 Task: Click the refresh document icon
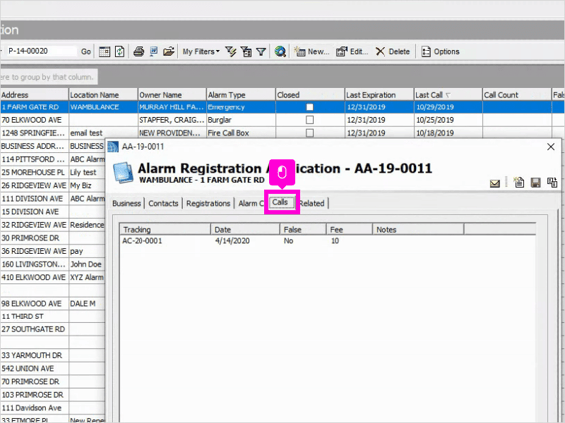point(119,52)
